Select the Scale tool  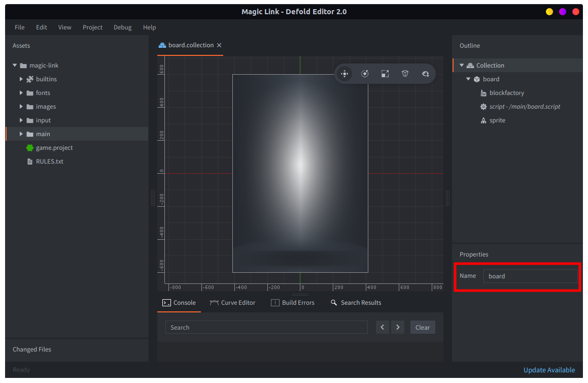coord(385,74)
